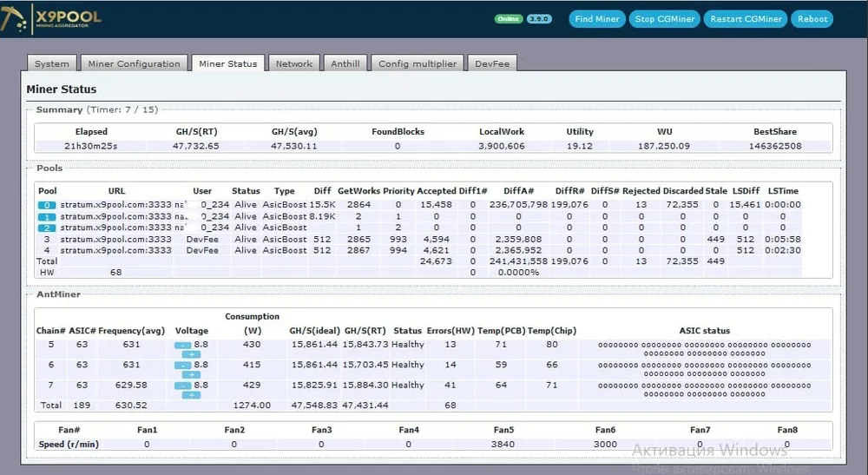Click chain 7 frequency 629.58
This screenshot has width=868, height=475.
tap(131, 385)
